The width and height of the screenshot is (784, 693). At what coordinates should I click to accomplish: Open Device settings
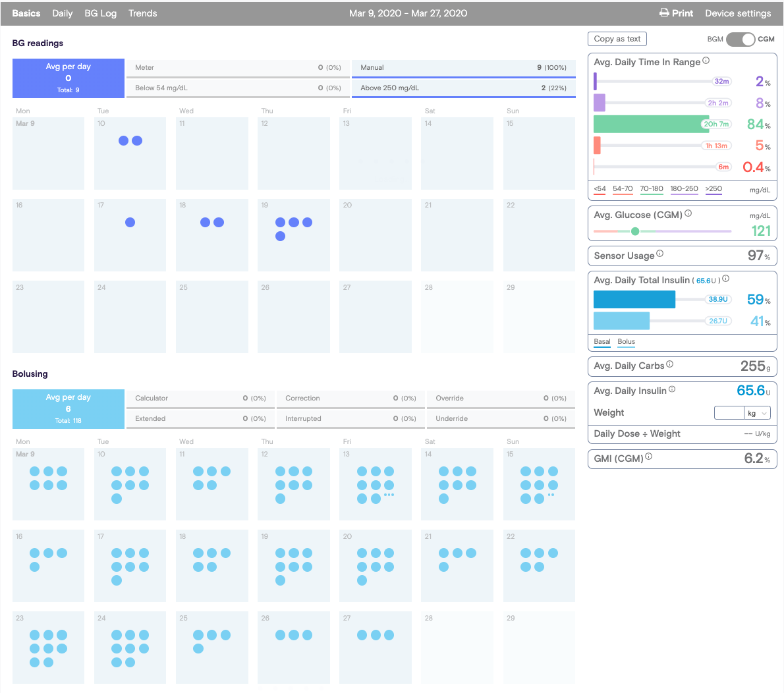click(x=737, y=13)
